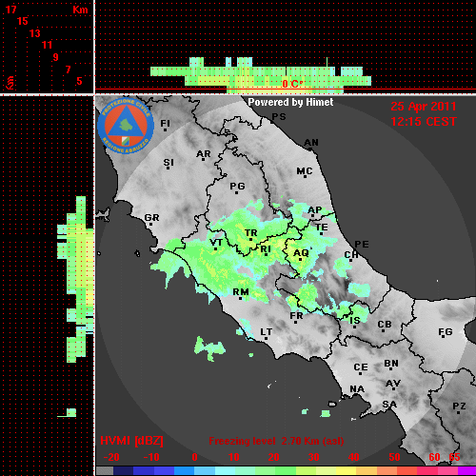Click the PG city marker
Viewport: 476px width, 476px height.
(x=236, y=192)
